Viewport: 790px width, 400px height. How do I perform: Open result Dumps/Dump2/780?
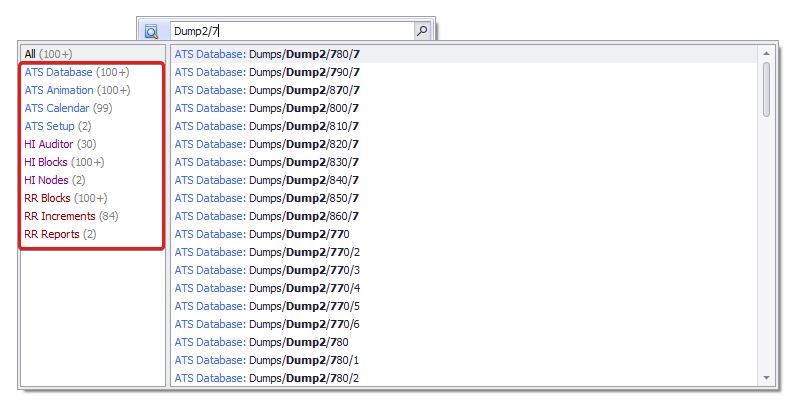[x=464, y=342]
